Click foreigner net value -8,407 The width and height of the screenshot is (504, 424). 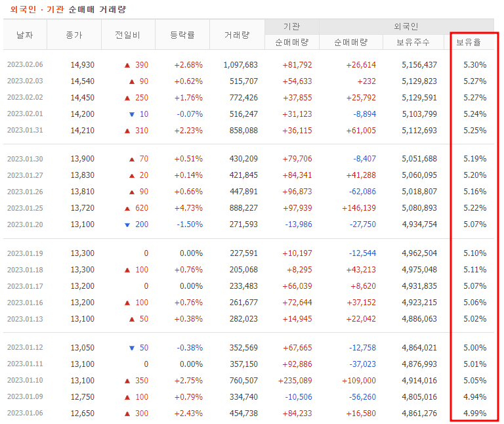pyautogui.click(x=364, y=158)
